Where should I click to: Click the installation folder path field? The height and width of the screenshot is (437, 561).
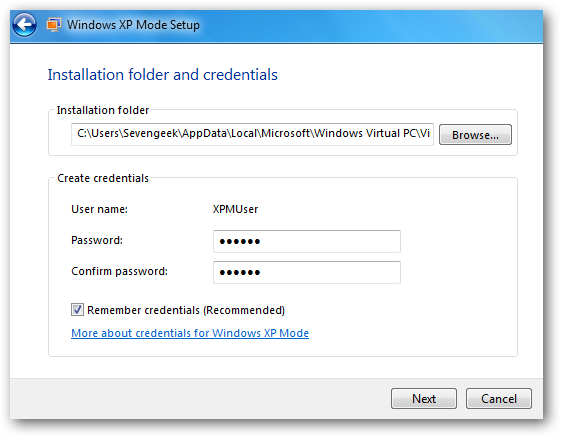coord(252,134)
